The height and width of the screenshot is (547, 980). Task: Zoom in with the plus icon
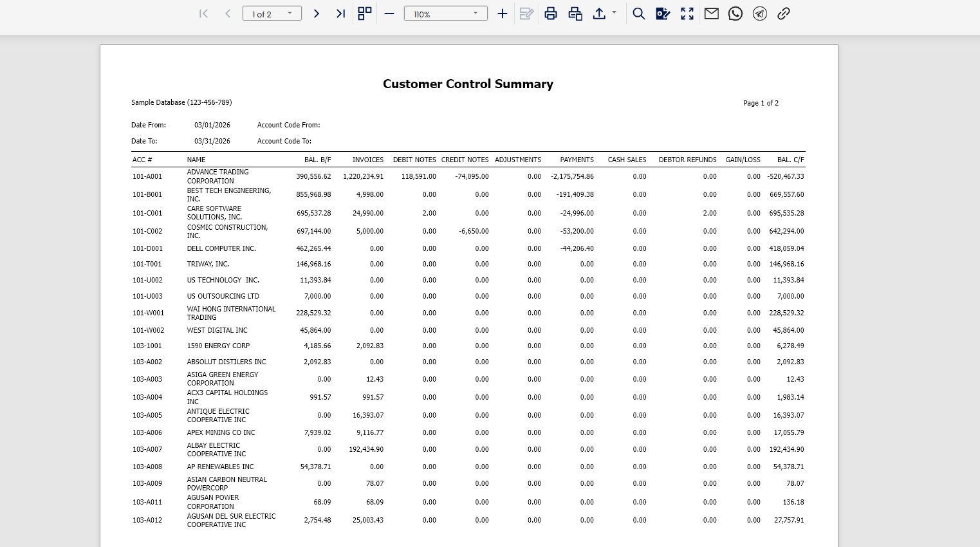tap(503, 14)
